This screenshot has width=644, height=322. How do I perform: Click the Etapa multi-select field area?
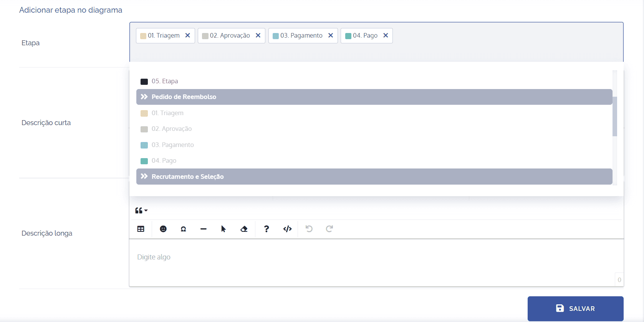click(376, 42)
